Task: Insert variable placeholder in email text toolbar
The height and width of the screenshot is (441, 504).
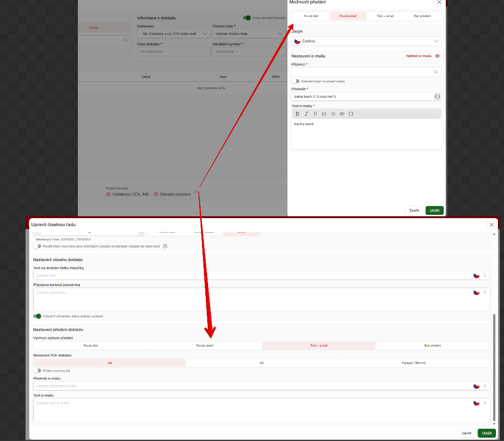Action: [x=351, y=114]
